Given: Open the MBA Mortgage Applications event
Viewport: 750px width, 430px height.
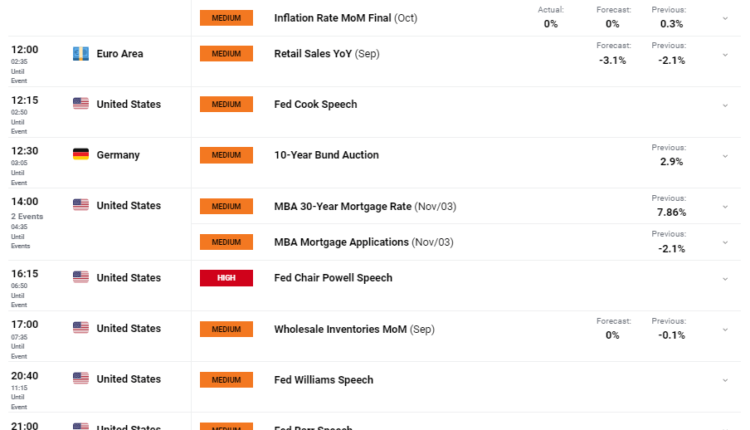Looking at the screenshot, I should pyautogui.click(x=341, y=242).
